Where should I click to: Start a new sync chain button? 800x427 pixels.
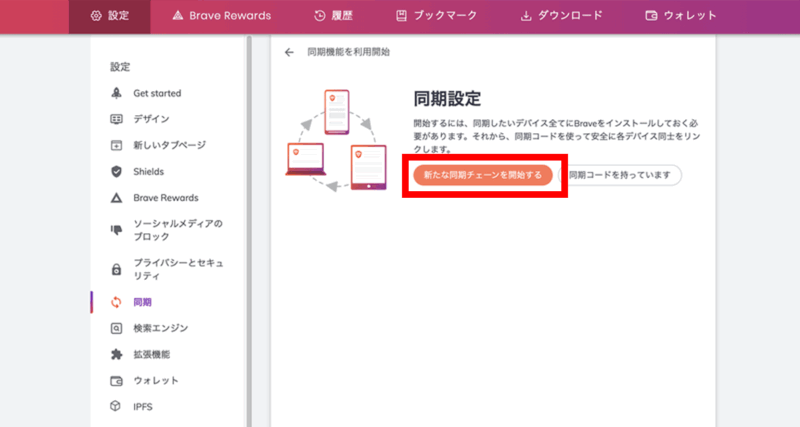482,175
